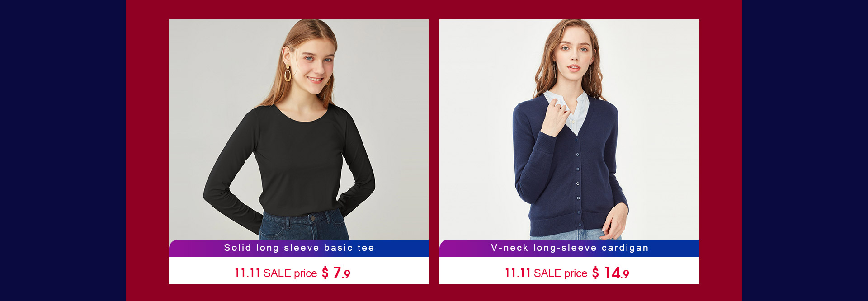The height and width of the screenshot is (301, 868).
Task: Click '11.11 SALE price' under the cardigan
Action: click(546, 273)
